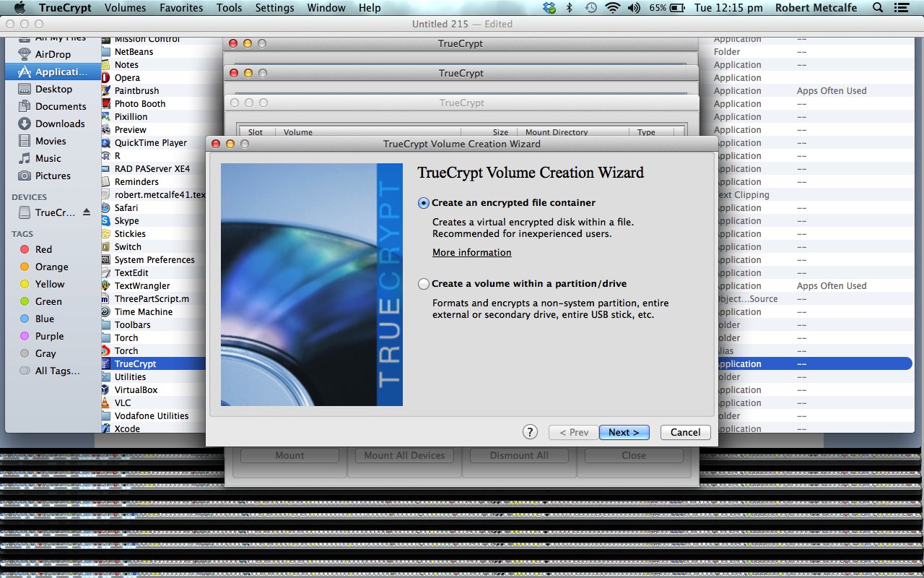Click Mount button in TrueCrypt main window

(289, 455)
